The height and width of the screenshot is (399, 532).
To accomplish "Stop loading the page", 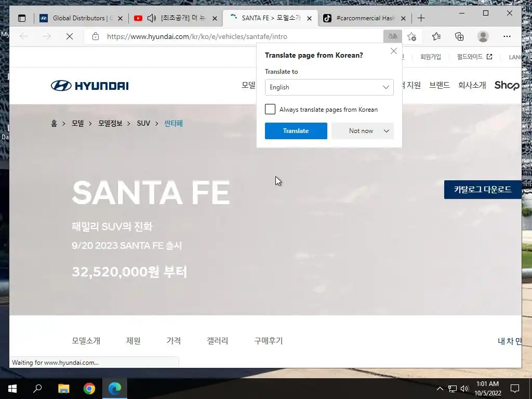I will point(70,36).
